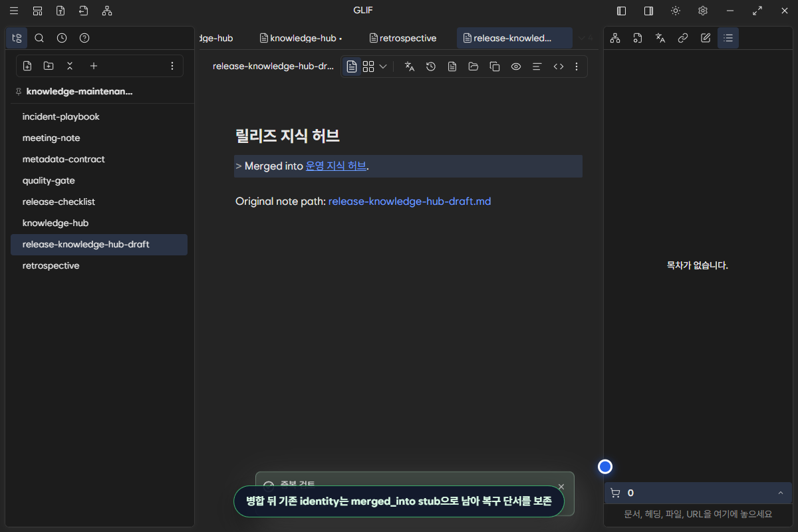The width and height of the screenshot is (798, 532).
Task: Click the open folder icon in editor toolbar
Action: tap(473, 66)
